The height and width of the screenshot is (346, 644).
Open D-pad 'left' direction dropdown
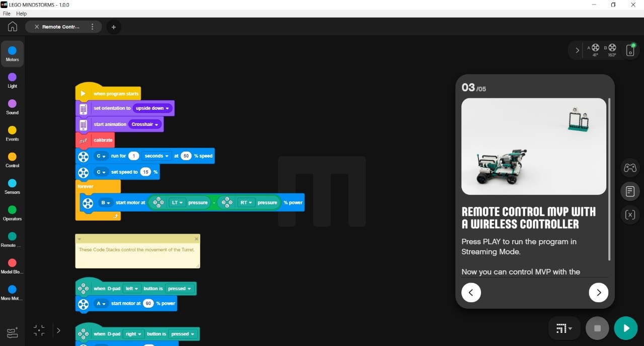pyautogui.click(x=131, y=289)
